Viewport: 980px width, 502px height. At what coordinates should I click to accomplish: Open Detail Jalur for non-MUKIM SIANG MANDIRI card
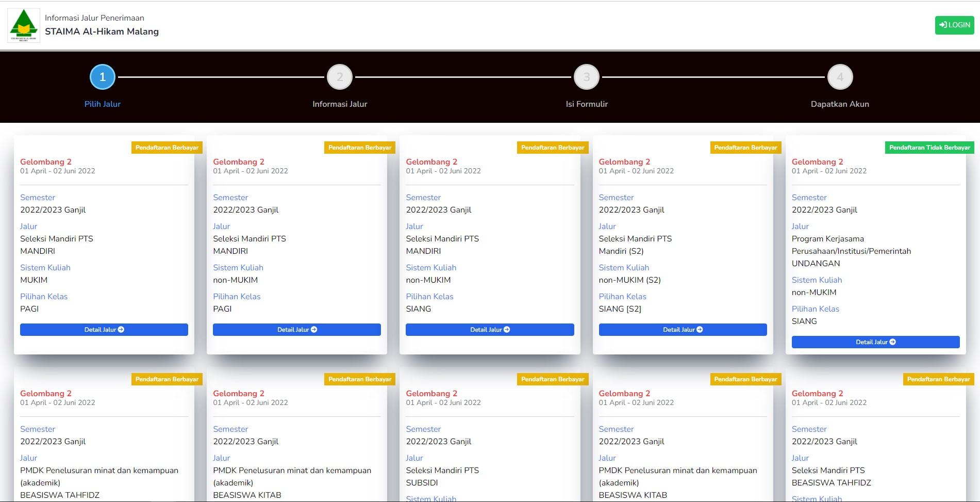[x=490, y=330]
